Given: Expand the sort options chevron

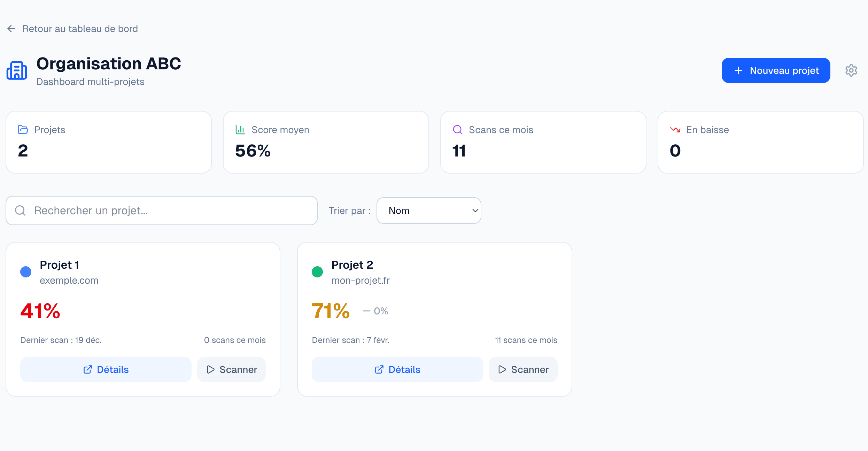Looking at the screenshot, I should pyautogui.click(x=474, y=211).
